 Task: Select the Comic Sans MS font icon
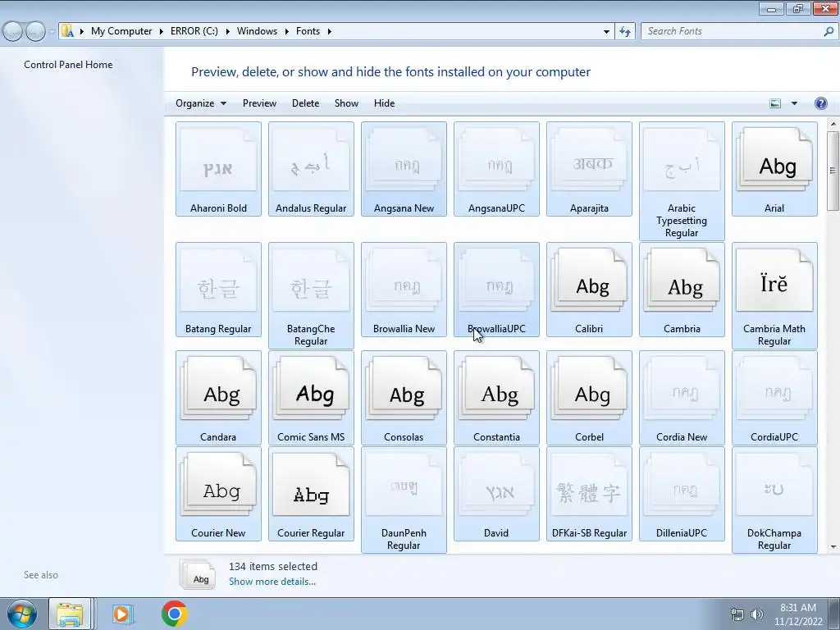tap(311, 398)
